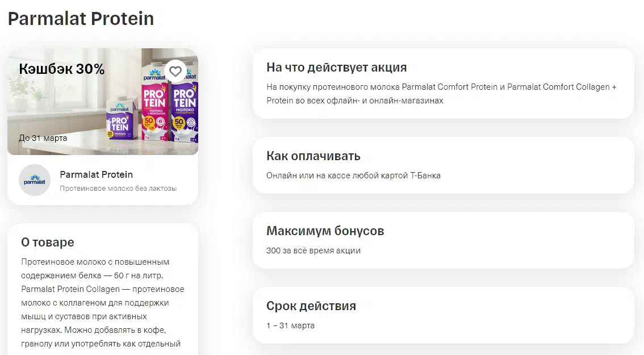Viewport: 644px width, 355px height.
Task: Click the '1 – 31 марта' validity dates
Action: click(290, 325)
